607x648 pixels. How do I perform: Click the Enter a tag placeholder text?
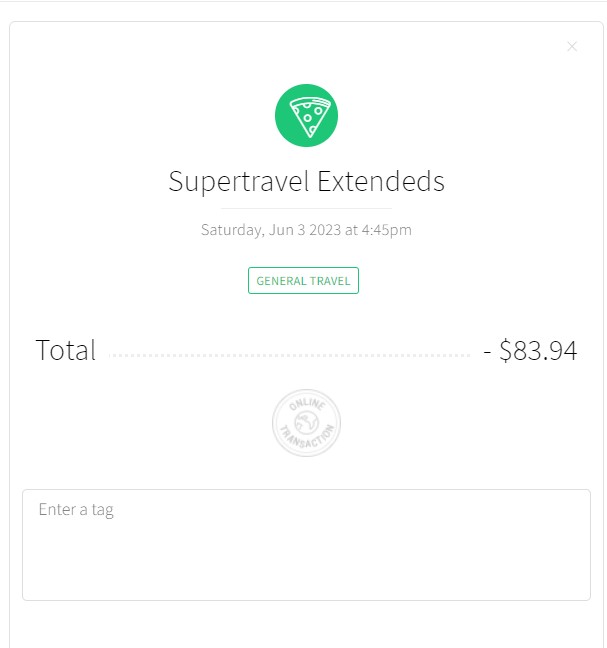click(76, 510)
